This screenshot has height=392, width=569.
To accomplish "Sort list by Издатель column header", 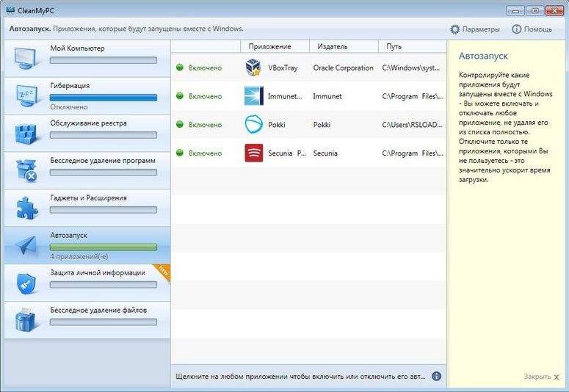I will 333,46.
